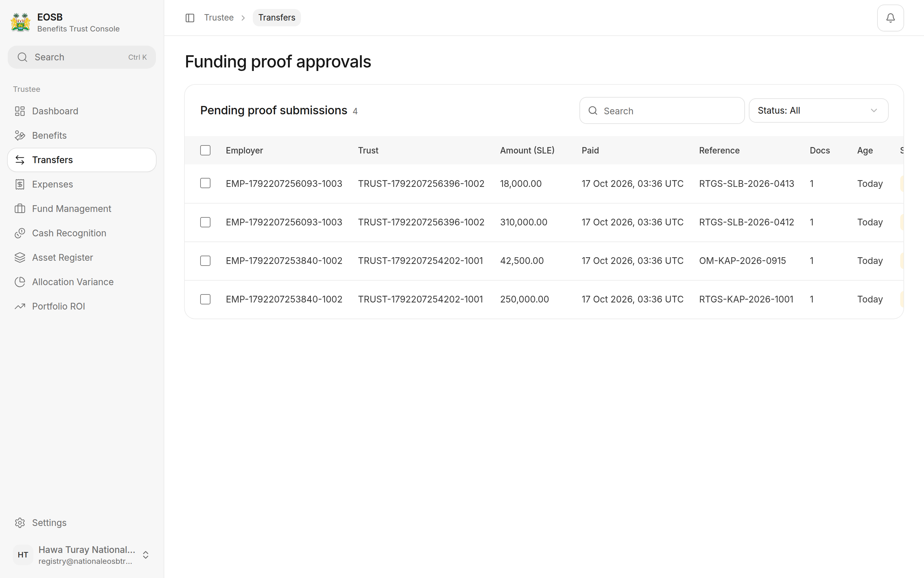This screenshot has height=578, width=924.
Task: Check the row with reference RTGS-SLB-2026-0413
Action: (205, 183)
